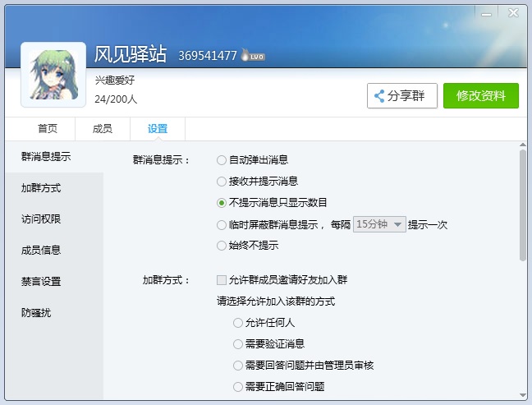This screenshot has width=532, height=405.
Task: Click the 兴趣爱好 category text
Action: coord(115,81)
